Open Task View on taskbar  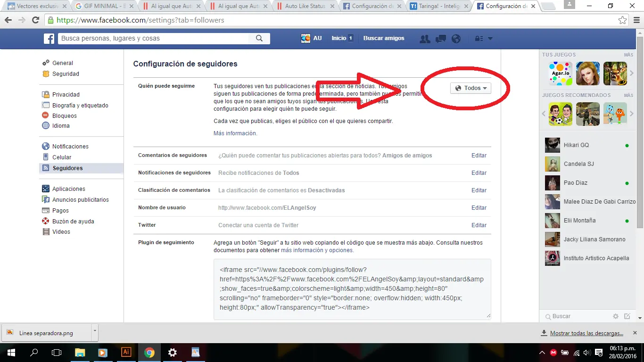point(57,352)
